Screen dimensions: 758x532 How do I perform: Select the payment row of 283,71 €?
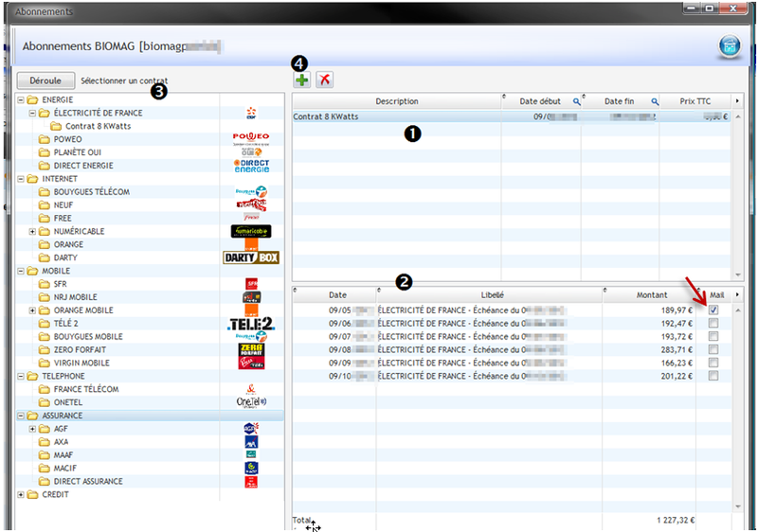pos(512,349)
